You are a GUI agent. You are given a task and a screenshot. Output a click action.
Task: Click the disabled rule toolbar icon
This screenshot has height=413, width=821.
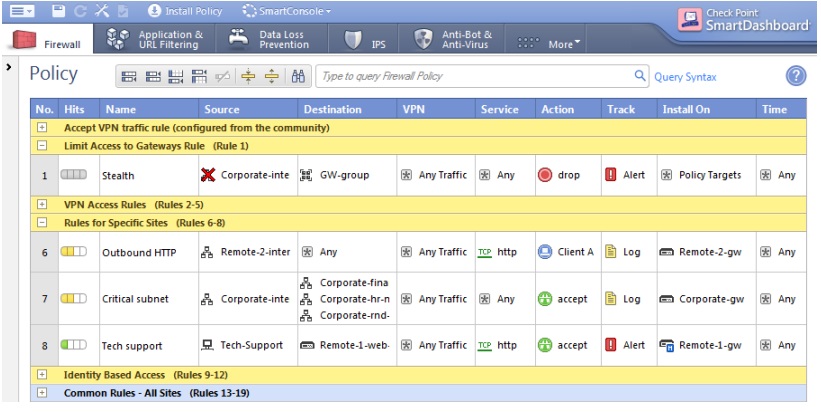pos(223,77)
